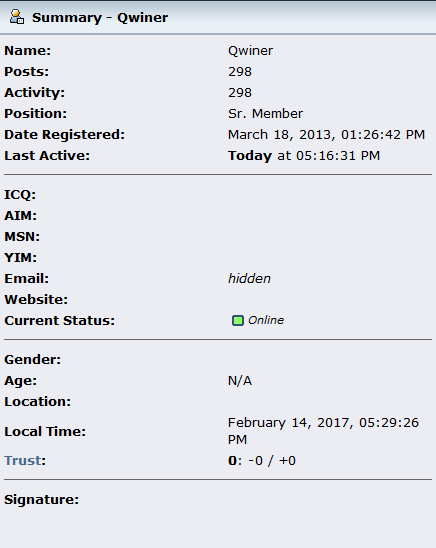Click the Date Registered label
Image resolution: width=436 pixels, height=548 pixels.
[65, 135]
